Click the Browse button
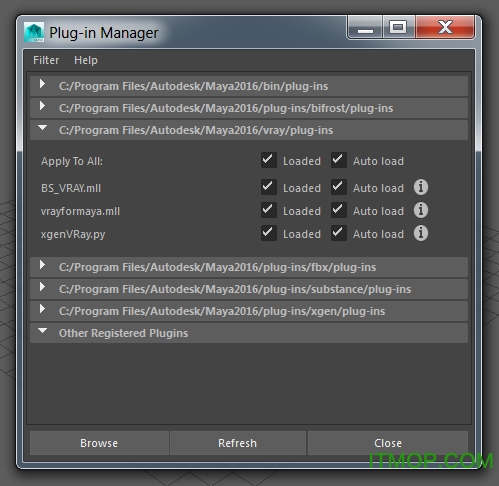Screen dimensions: 499x486 point(99,443)
